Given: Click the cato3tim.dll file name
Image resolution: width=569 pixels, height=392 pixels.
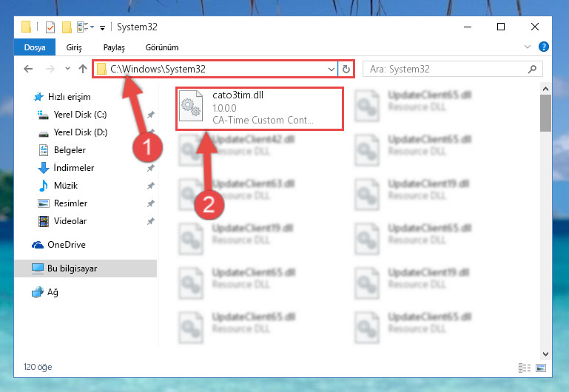Looking at the screenshot, I should point(238,95).
